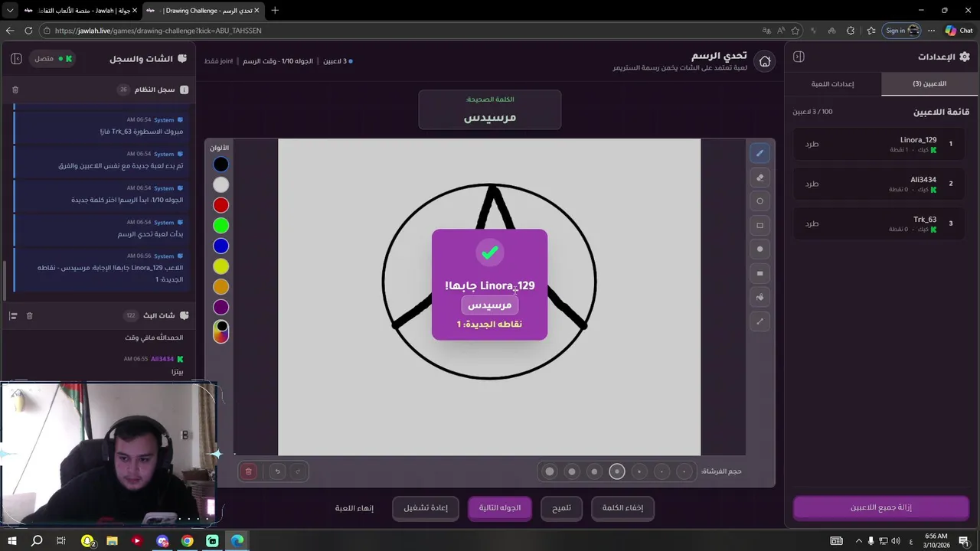Open the custom rainbow color picker
The height and width of the screenshot is (551, 980).
click(220, 331)
